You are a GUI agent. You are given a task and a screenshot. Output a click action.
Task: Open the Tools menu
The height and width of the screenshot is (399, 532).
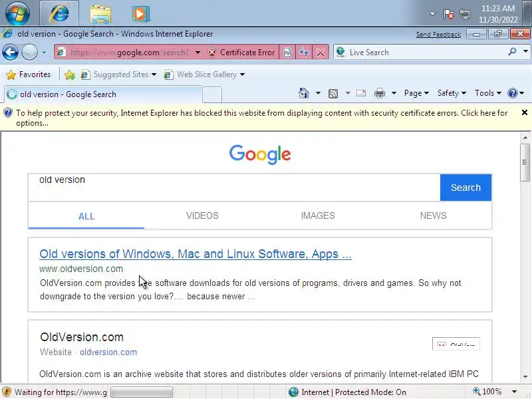coord(488,93)
